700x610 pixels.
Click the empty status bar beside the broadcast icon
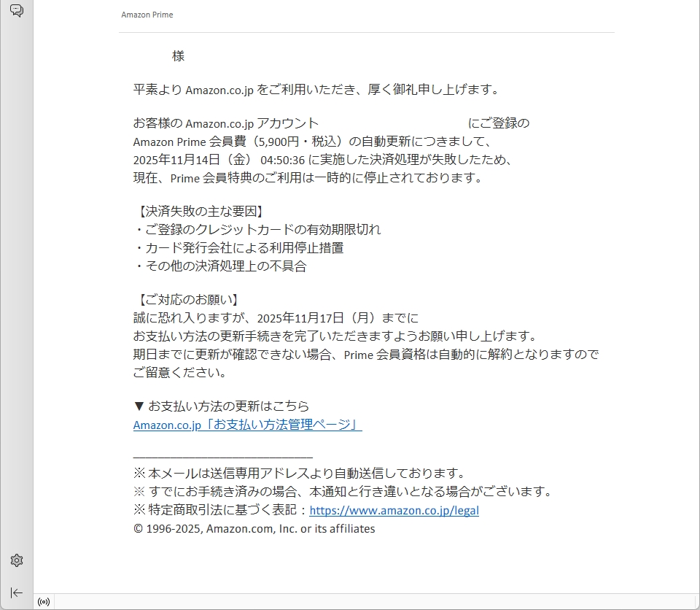point(365,602)
